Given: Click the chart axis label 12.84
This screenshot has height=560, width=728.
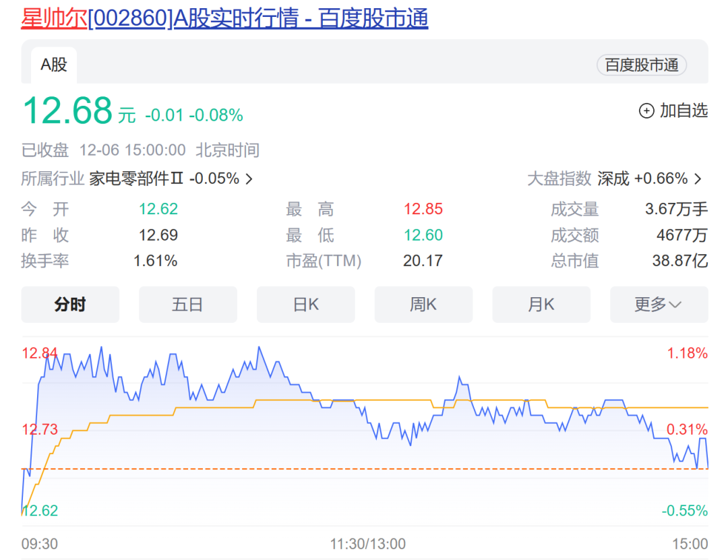Looking at the screenshot, I should 40,353.
